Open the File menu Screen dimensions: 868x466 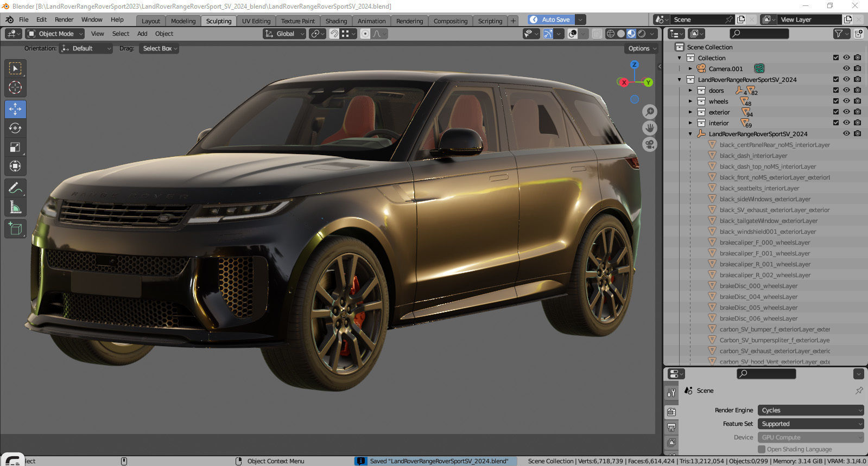(x=24, y=20)
